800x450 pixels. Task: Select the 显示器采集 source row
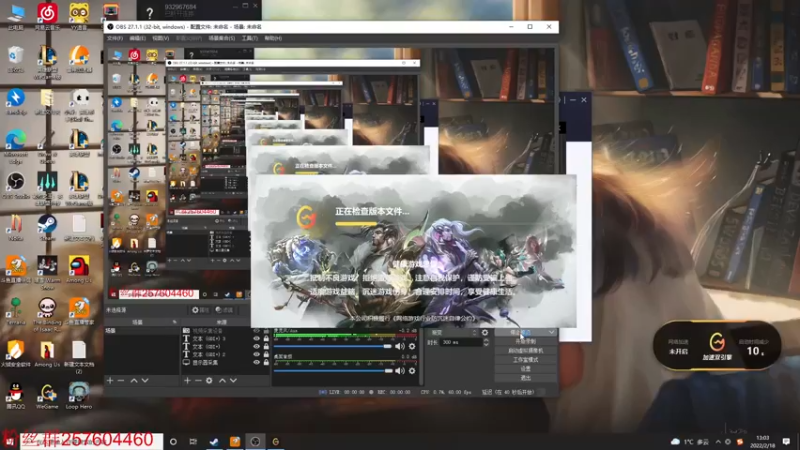click(x=226, y=363)
